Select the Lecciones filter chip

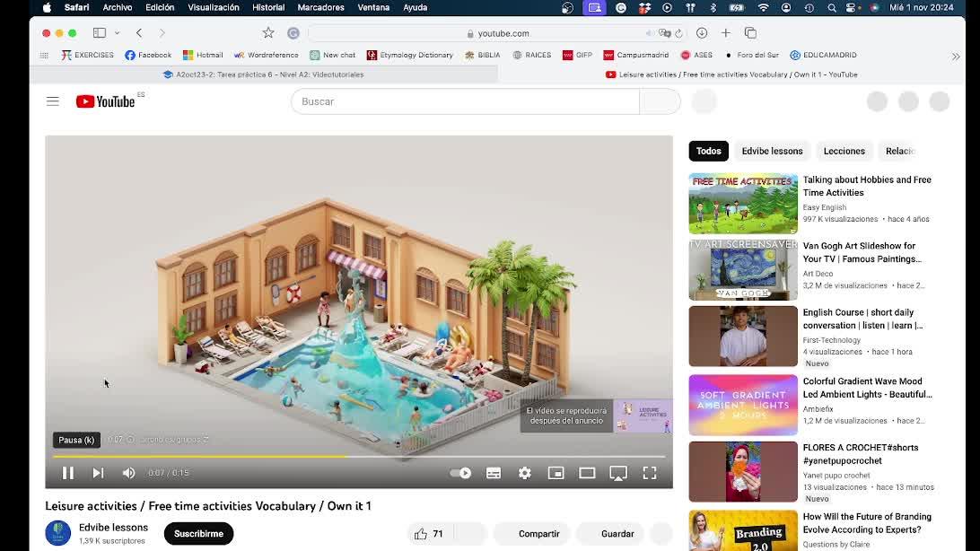[844, 151]
